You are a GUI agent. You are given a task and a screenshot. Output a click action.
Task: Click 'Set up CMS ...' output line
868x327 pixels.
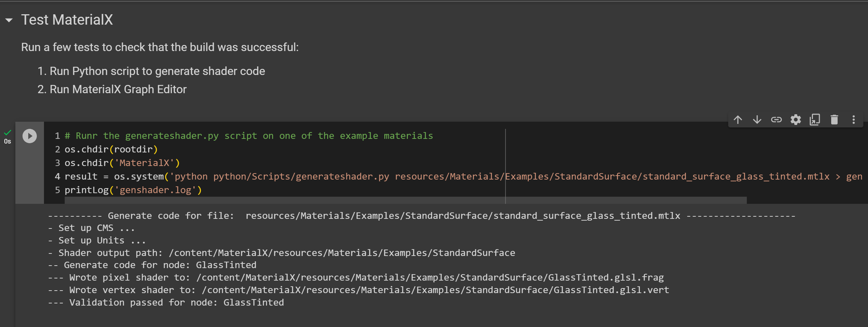[x=92, y=228]
